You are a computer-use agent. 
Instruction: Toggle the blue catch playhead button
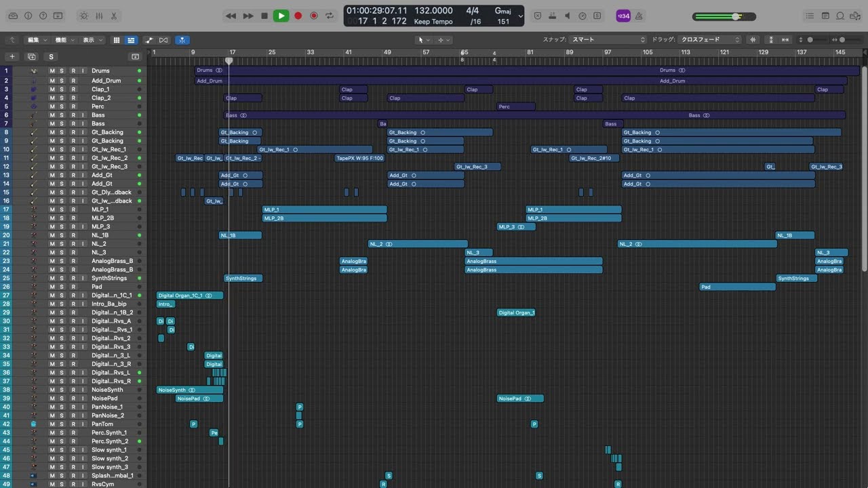(182, 40)
